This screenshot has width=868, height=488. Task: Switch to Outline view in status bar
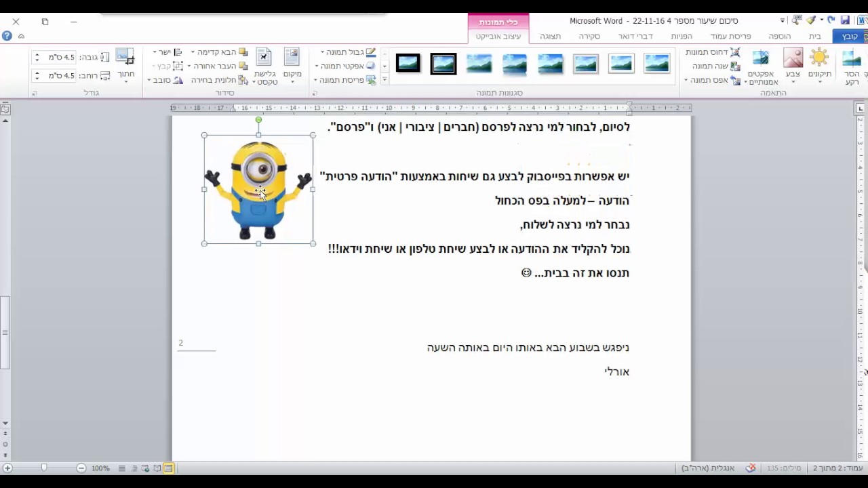(x=134, y=468)
